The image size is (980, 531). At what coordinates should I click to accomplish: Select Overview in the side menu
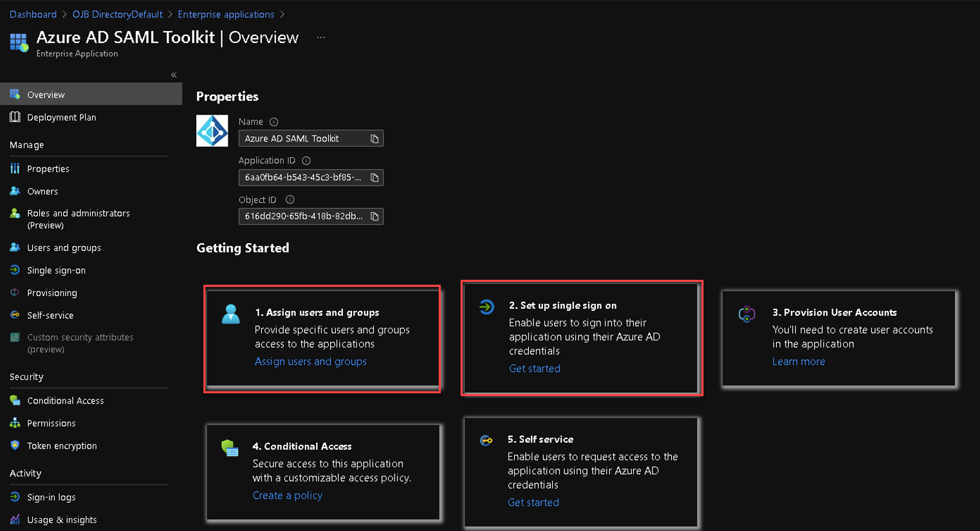coord(91,94)
